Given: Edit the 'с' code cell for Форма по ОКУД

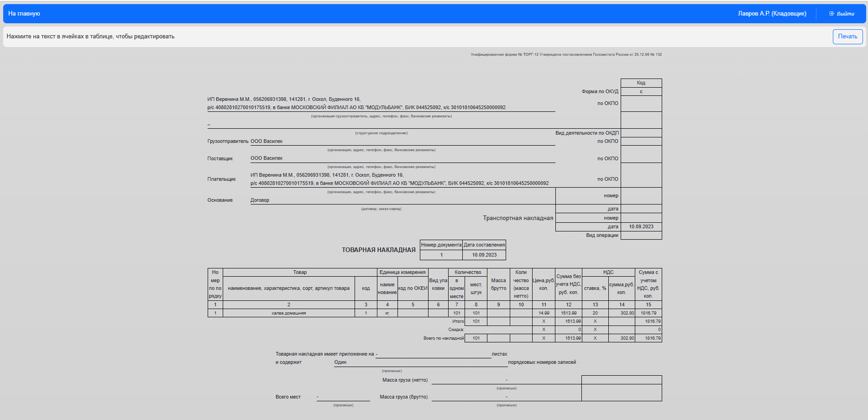Looking at the screenshot, I should (641, 91).
